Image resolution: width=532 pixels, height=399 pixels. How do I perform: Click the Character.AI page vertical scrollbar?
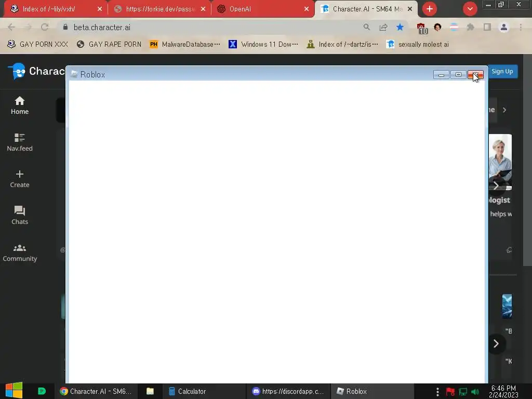[x=527, y=159]
